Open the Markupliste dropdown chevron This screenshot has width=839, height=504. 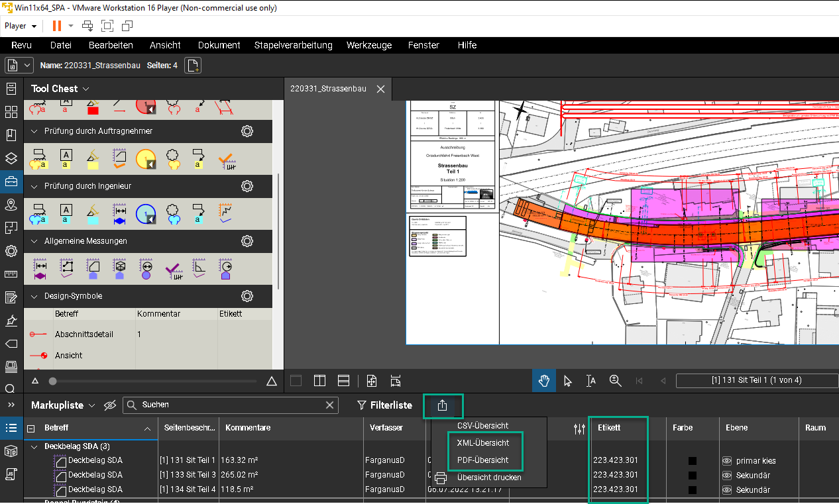(x=91, y=405)
